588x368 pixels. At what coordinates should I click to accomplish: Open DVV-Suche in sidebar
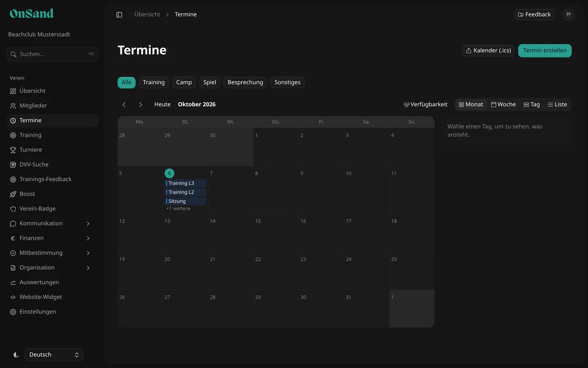[52, 164]
